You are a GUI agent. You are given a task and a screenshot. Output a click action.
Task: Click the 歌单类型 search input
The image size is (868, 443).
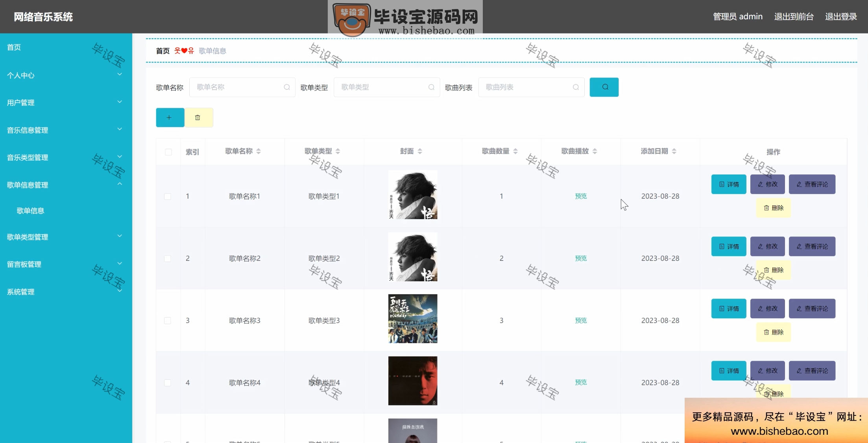point(386,87)
